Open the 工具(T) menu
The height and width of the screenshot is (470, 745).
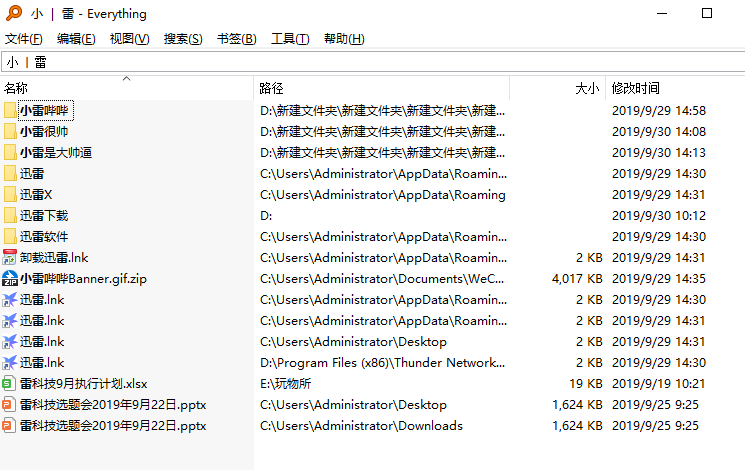tap(290, 38)
